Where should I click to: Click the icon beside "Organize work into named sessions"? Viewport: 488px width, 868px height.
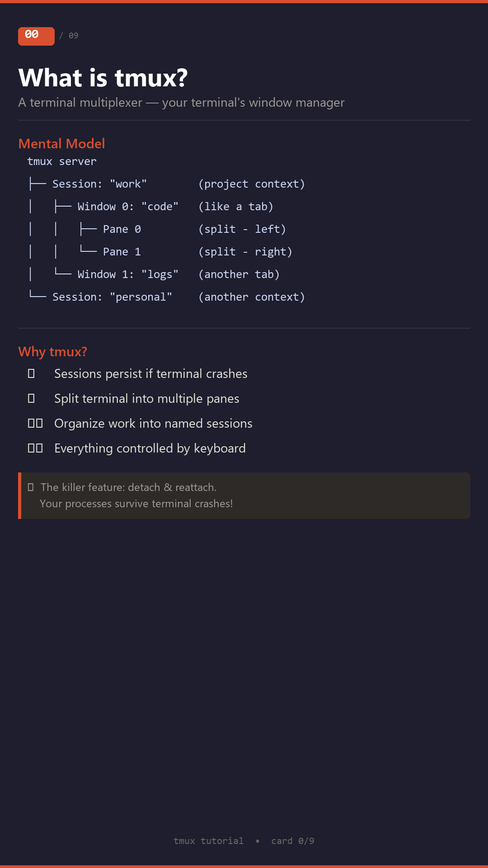pyautogui.click(x=35, y=424)
